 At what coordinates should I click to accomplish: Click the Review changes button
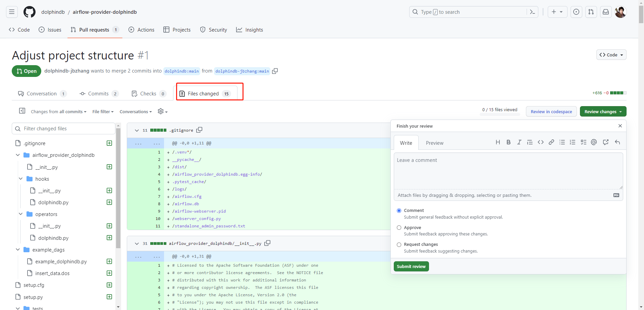click(x=603, y=112)
